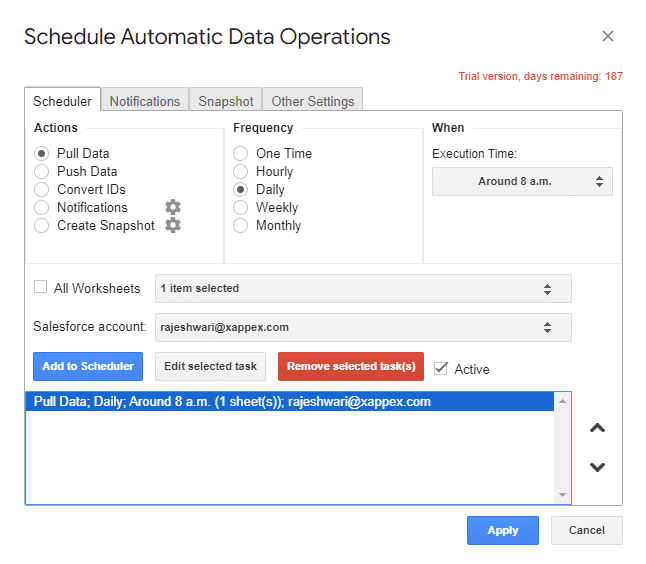
Task: Expand the '1 item selected' worksheet dropdown
Action: [x=363, y=289]
